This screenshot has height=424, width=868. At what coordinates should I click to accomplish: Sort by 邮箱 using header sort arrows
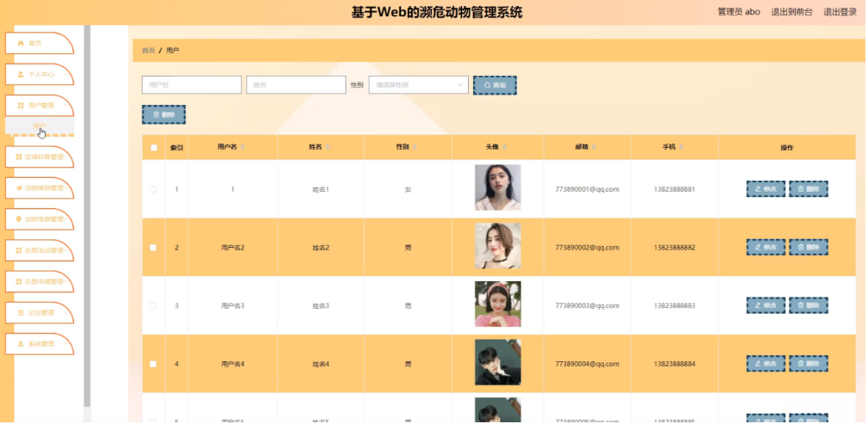coord(594,147)
